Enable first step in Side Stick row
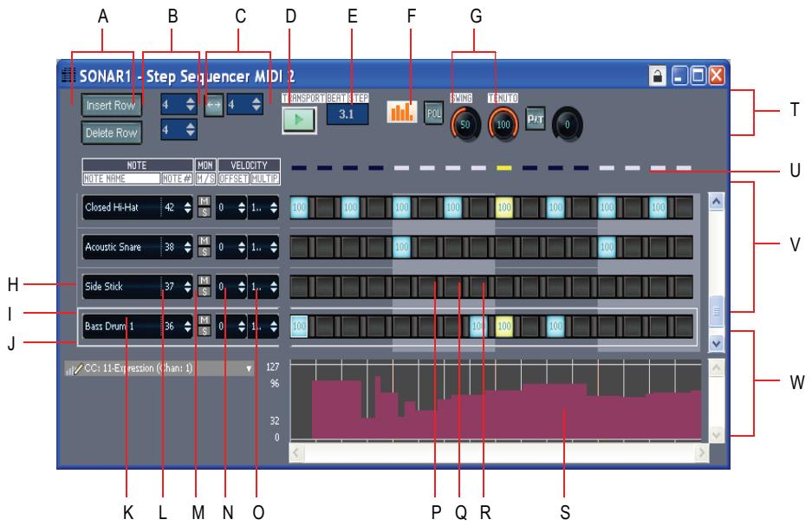812x526 pixels. tap(299, 286)
